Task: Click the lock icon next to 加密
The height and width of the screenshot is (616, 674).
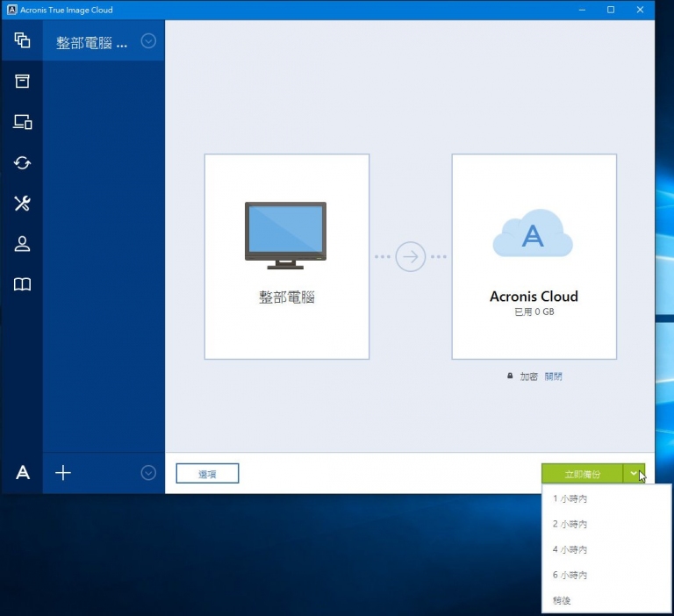Action: click(510, 376)
